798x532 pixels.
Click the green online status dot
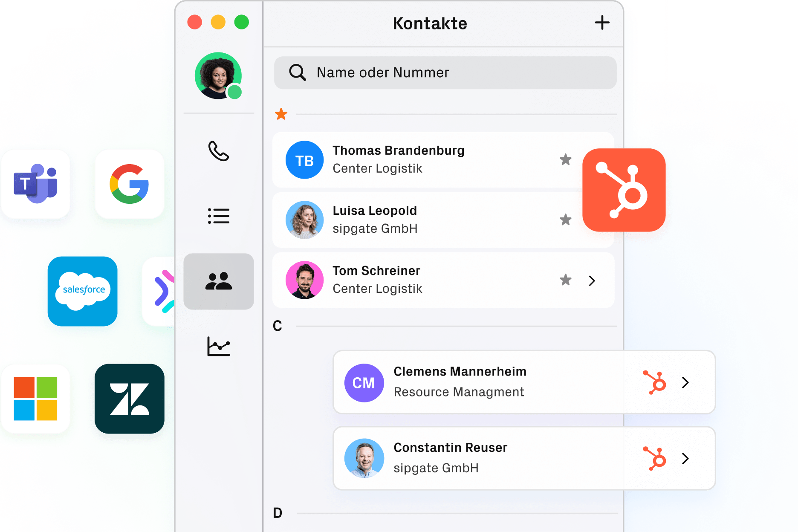coord(234,92)
